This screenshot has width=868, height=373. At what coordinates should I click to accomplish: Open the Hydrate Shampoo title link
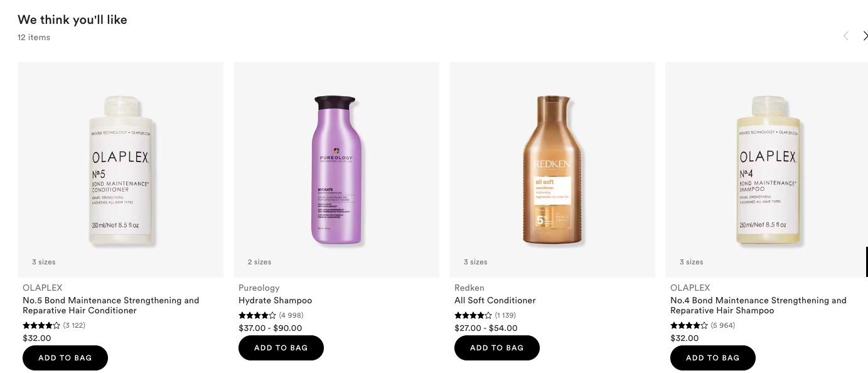point(275,300)
